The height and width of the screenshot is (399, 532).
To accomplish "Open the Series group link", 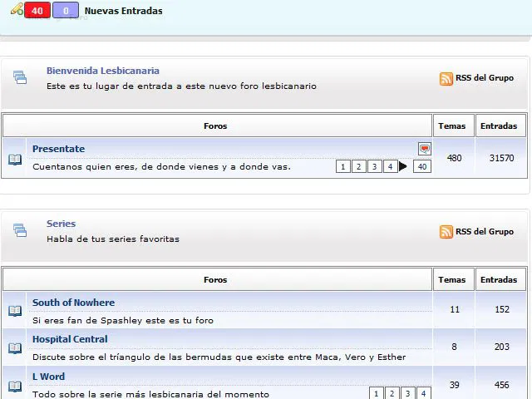I will click(61, 224).
